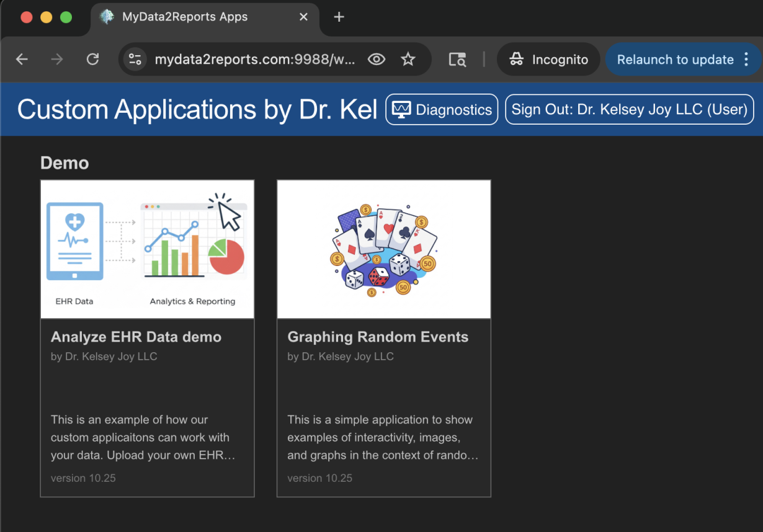Select the MyData2Reports Apps tab
The height and width of the screenshot is (532, 763).
pos(185,17)
